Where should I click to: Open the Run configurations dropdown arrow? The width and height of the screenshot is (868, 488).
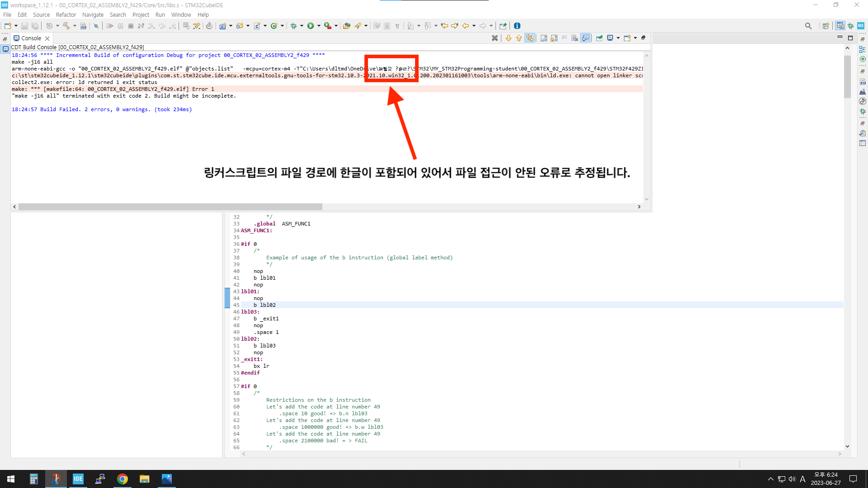[x=319, y=26]
